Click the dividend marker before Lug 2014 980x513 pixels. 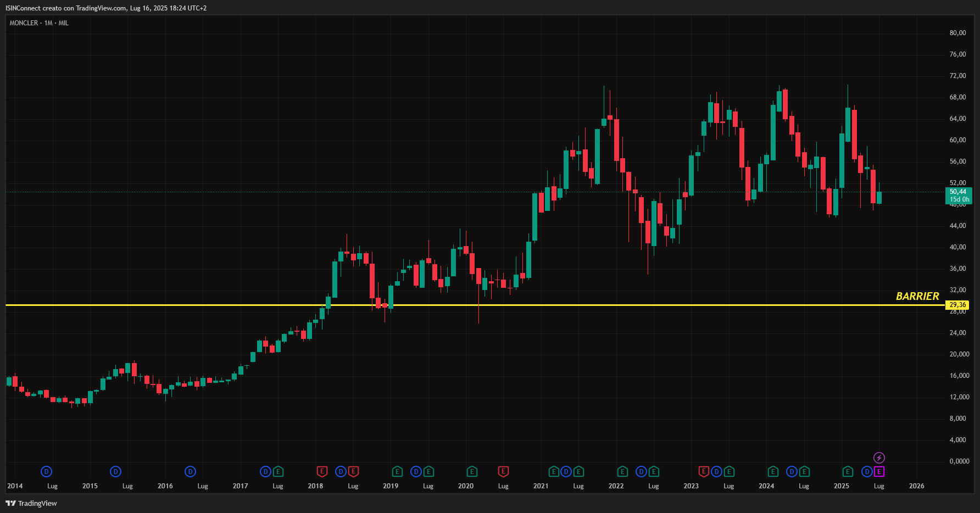click(x=47, y=471)
